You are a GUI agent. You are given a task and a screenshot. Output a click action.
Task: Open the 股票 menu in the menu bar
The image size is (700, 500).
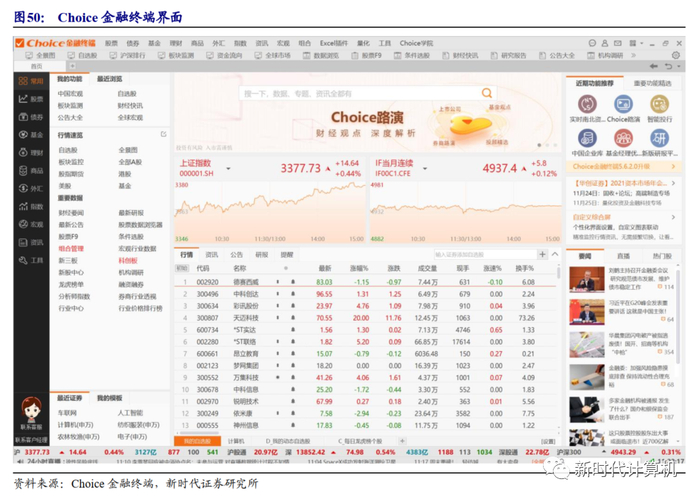point(111,43)
